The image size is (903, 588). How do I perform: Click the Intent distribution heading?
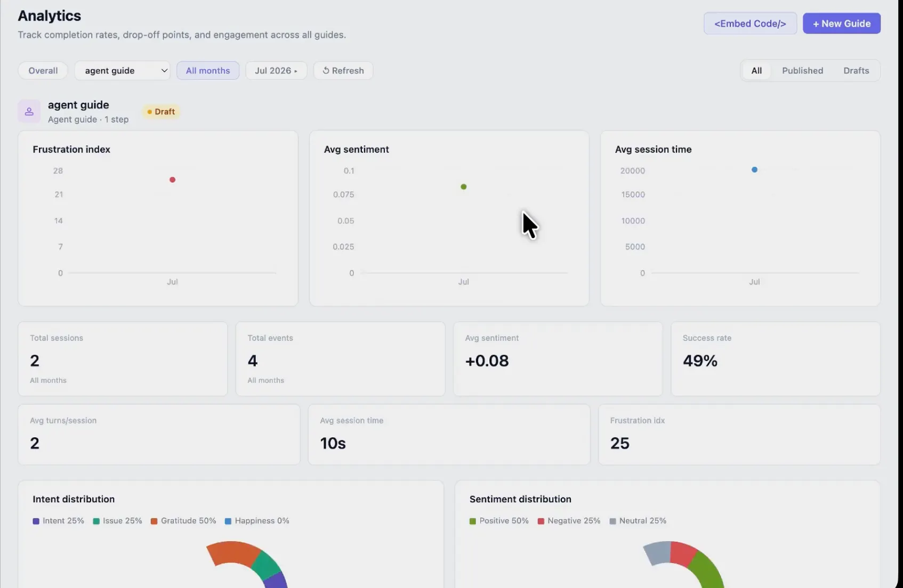click(74, 499)
